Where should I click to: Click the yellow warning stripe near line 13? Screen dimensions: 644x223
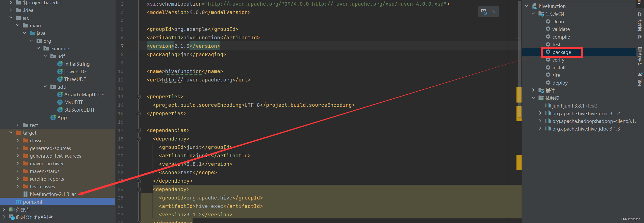[519, 95]
